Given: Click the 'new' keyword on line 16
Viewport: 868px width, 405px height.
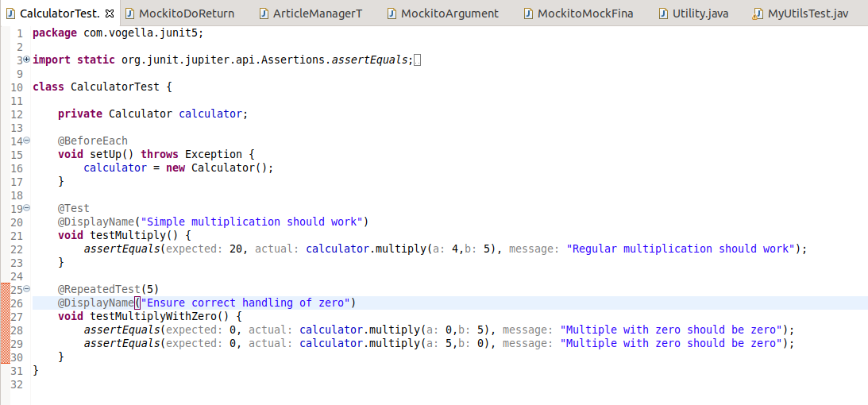Looking at the screenshot, I should [x=176, y=168].
